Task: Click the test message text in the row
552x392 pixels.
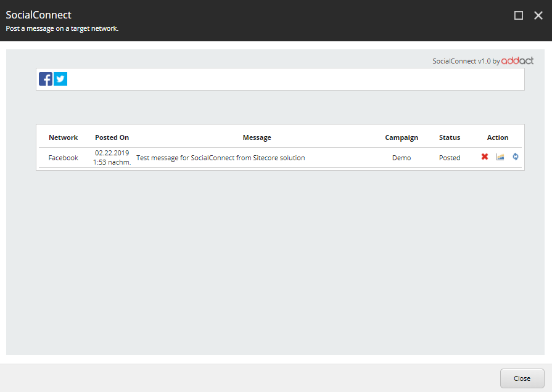Action: [x=220, y=158]
